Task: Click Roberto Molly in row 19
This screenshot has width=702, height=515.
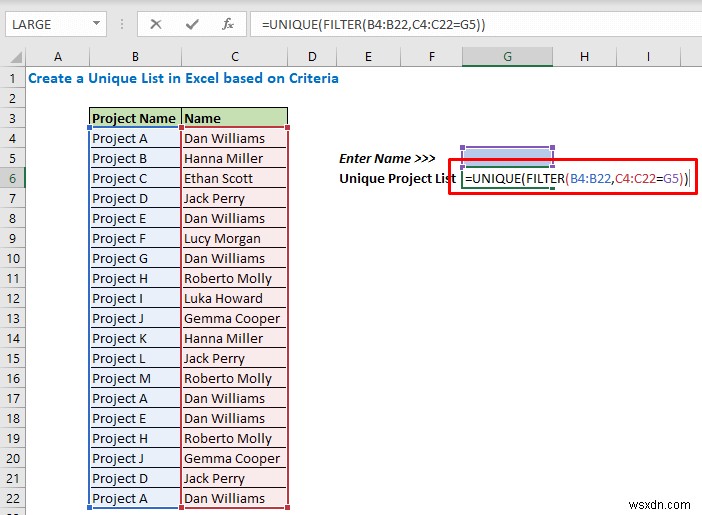Action: point(234,438)
